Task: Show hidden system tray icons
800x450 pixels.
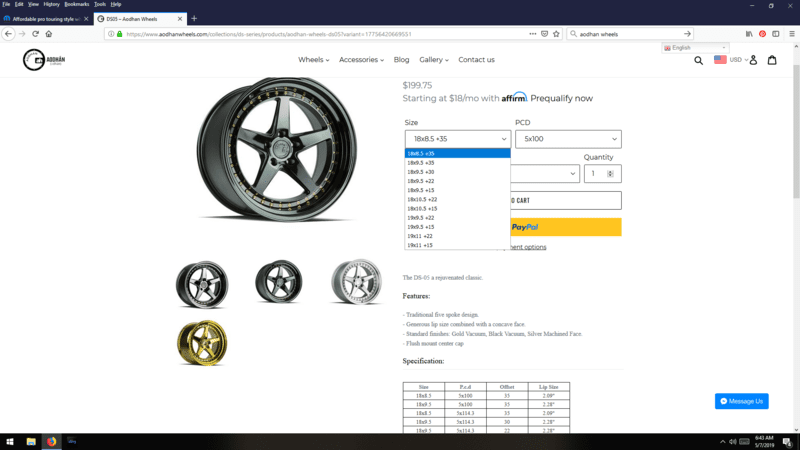Action: [x=722, y=442]
